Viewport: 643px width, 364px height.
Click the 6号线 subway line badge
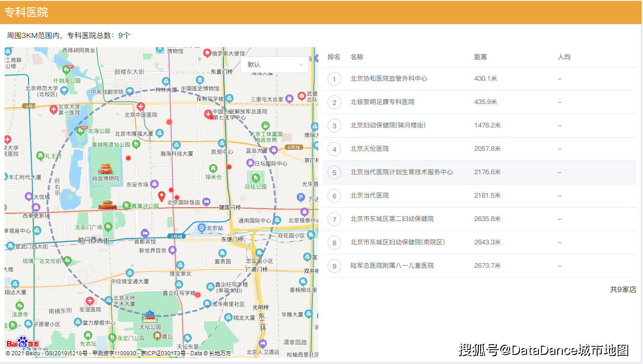pos(294,147)
